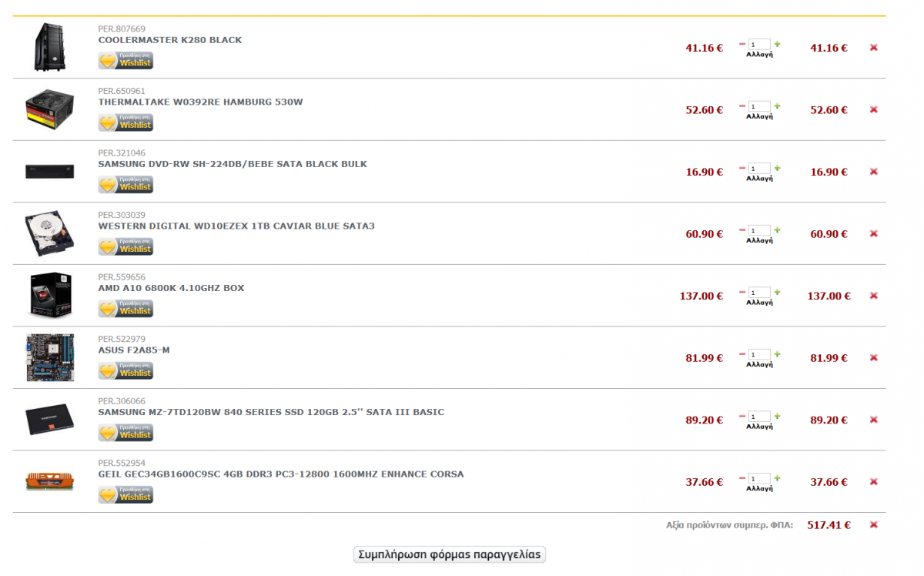Delete the Samsung 840 Series SSD item
The image size is (924, 576).
click(x=874, y=420)
